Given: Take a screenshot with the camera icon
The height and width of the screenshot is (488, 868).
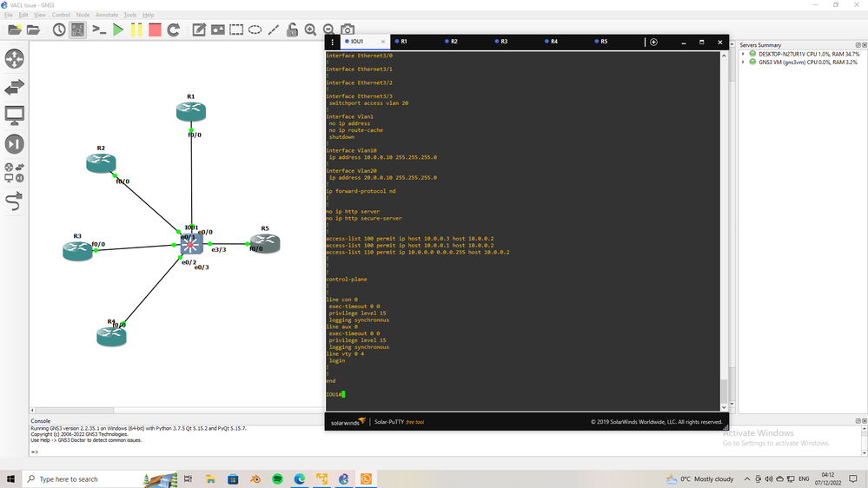Looking at the screenshot, I should pos(347,30).
